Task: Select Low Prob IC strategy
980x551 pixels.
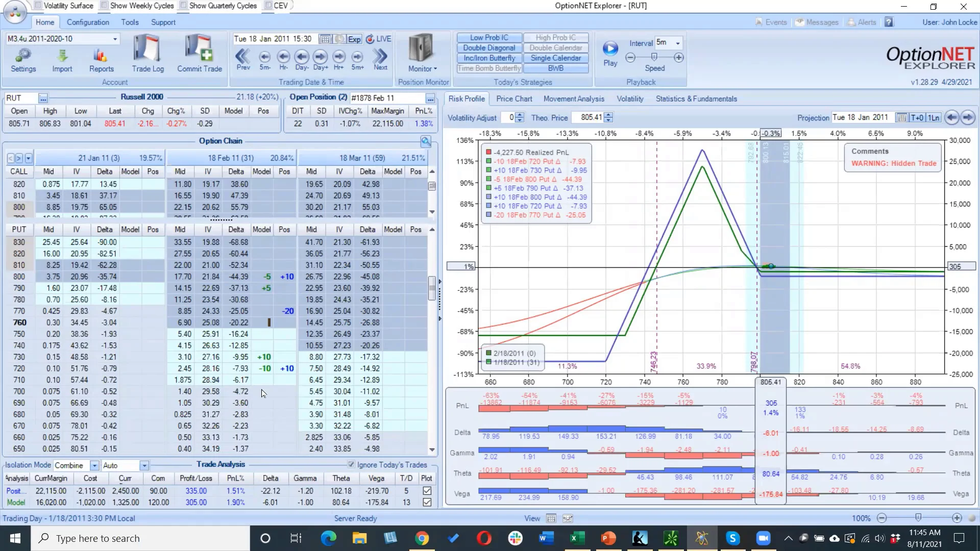Action: coord(489,38)
